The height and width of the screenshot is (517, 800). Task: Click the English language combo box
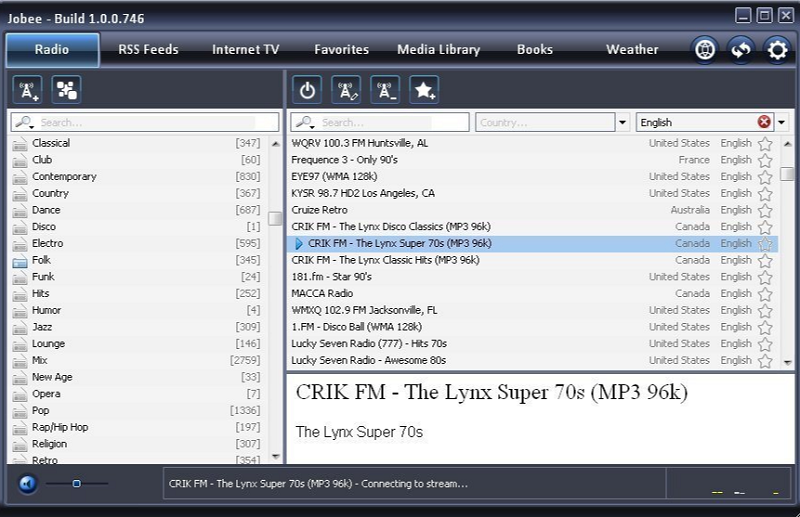pos(705,122)
